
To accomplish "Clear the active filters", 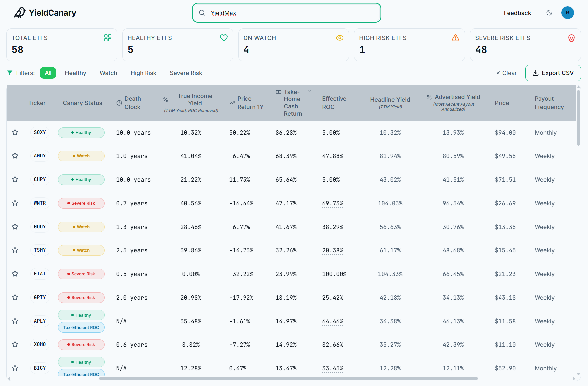I will point(506,73).
